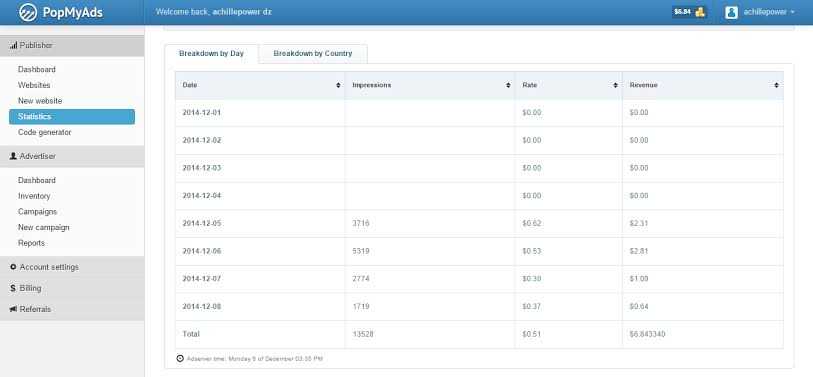Screen dimensions: 813x377
Task: Open the achillepower account dropdown
Action: pos(768,12)
